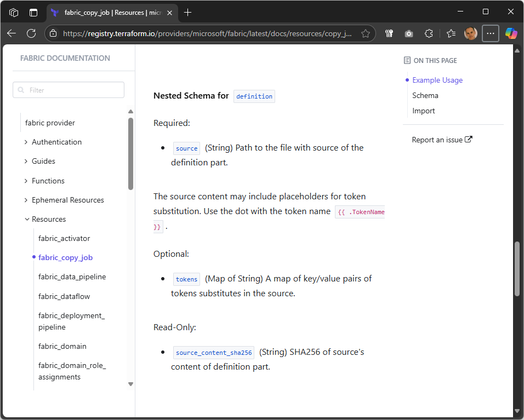Click the workspaces icon in title bar
Image resolution: width=524 pixels, height=420 pixels.
click(13, 12)
